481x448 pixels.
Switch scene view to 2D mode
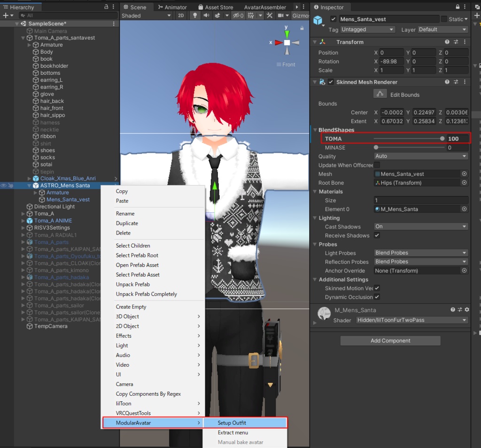181,16
